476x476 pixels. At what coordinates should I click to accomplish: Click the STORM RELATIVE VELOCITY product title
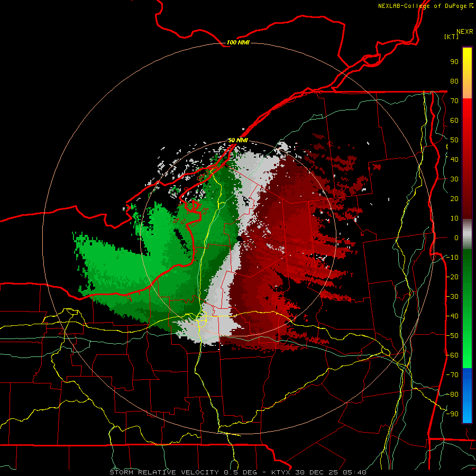(164, 472)
